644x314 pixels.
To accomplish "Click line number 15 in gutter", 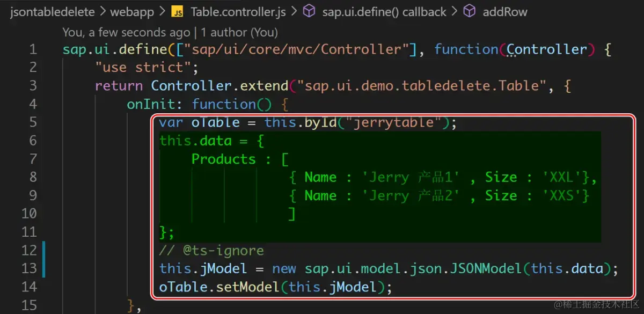I will [x=28, y=305].
